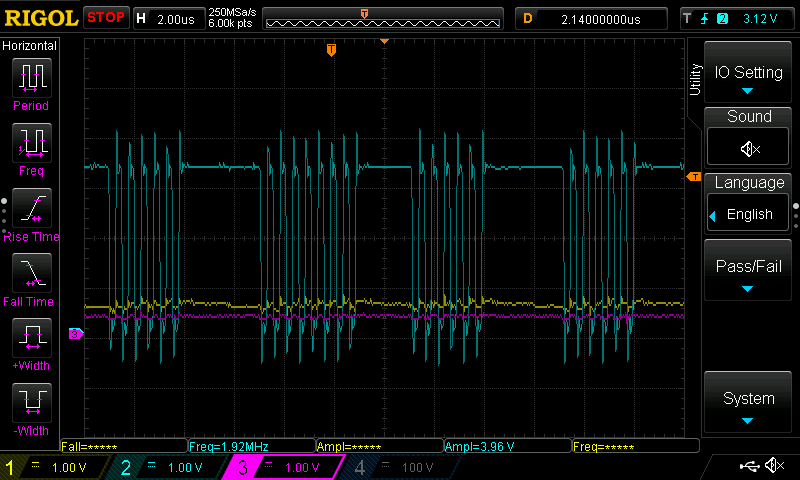Click the bottom-right speaker status icon
Image resolution: width=800 pixels, height=480 pixels.
(774, 466)
